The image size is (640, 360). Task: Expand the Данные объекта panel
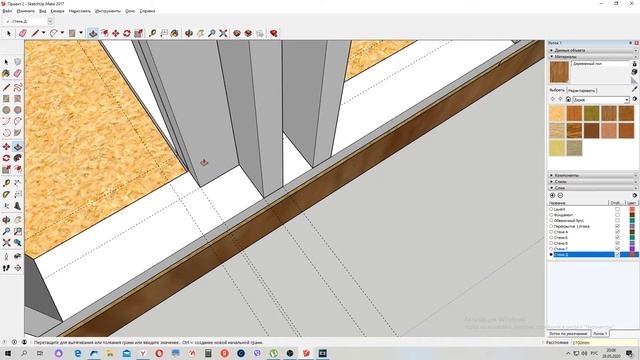(x=592, y=50)
